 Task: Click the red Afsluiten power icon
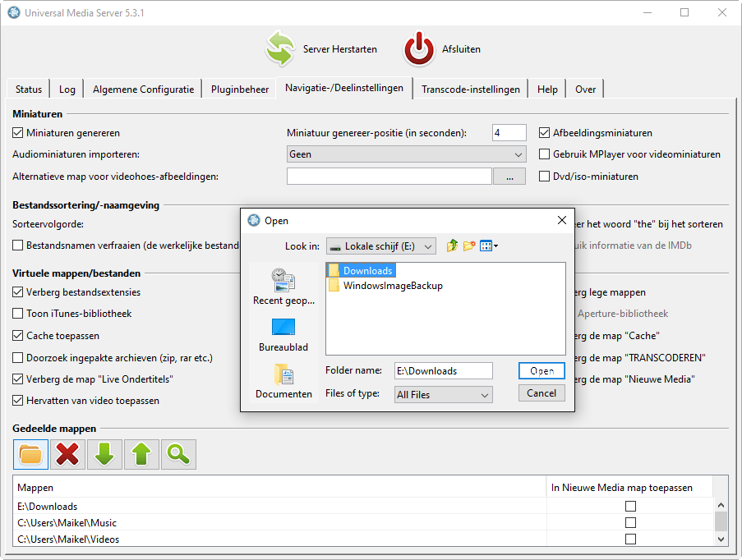pyautogui.click(x=419, y=48)
